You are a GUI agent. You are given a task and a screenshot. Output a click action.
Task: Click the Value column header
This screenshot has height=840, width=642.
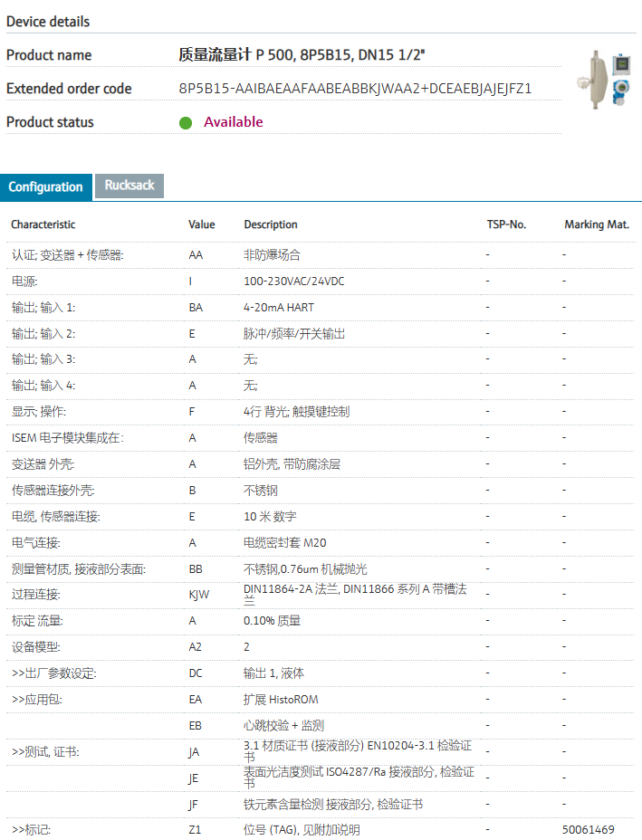[201, 224]
